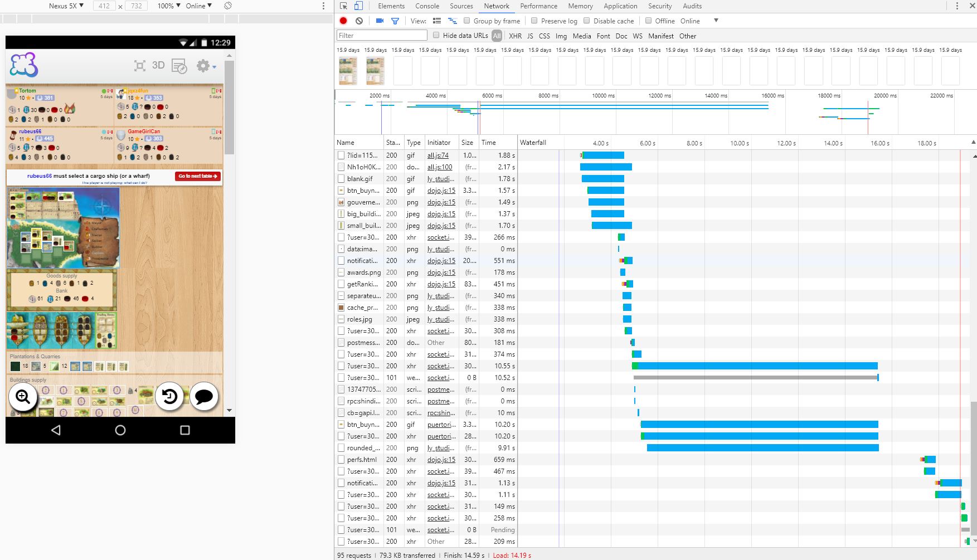Viewport: 977px width, 560px height.
Task: Switch to the Performance tab
Action: click(x=538, y=6)
